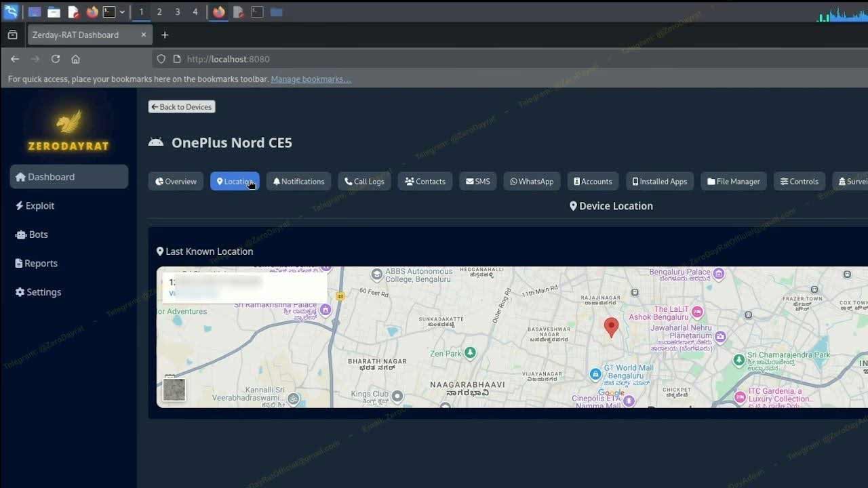
Task: Click the tracking protection shield icon
Action: pyautogui.click(x=161, y=59)
